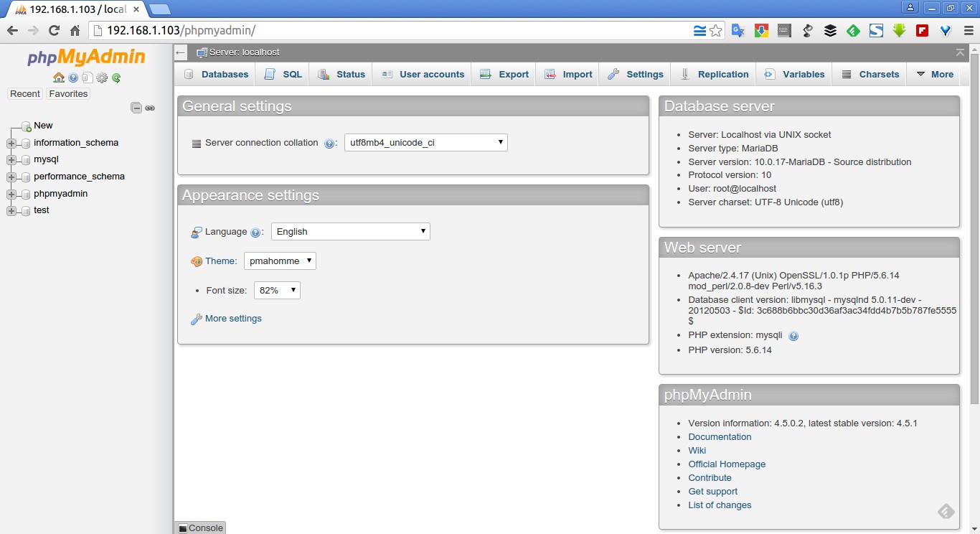Click the Favorites tables button
980x534 pixels.
pyautogui.click(x=68, y=94)
